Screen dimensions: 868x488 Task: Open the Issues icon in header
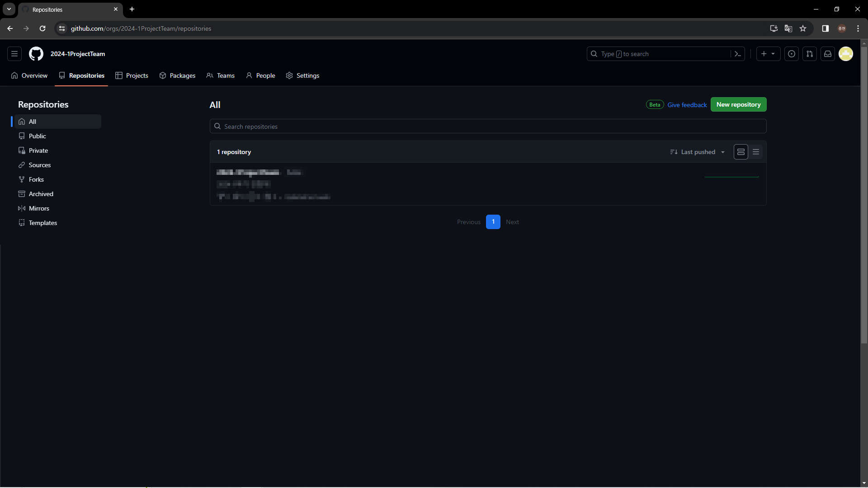(x=792, y=54)
